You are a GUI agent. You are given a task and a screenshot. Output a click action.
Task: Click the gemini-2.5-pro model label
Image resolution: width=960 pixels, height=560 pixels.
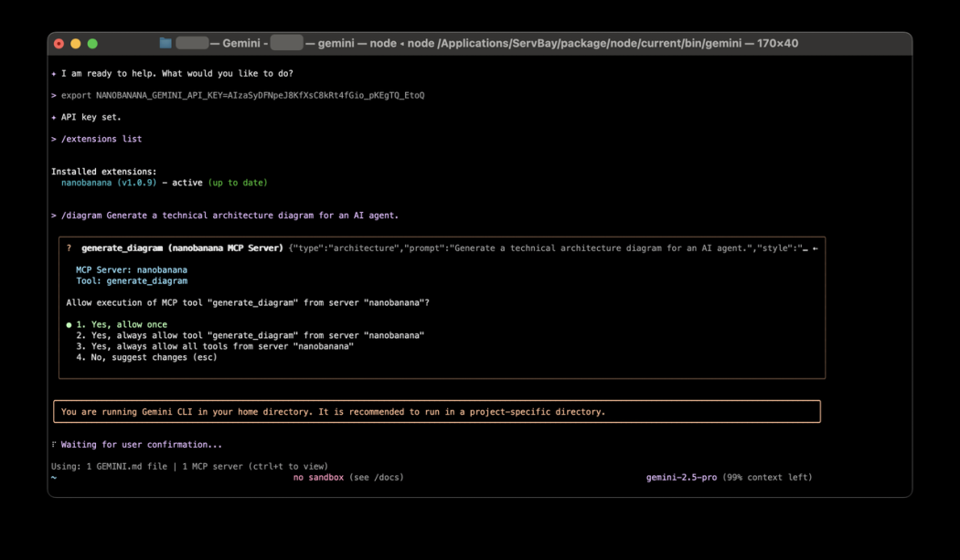pyautogui.click(x=681, y=477)
